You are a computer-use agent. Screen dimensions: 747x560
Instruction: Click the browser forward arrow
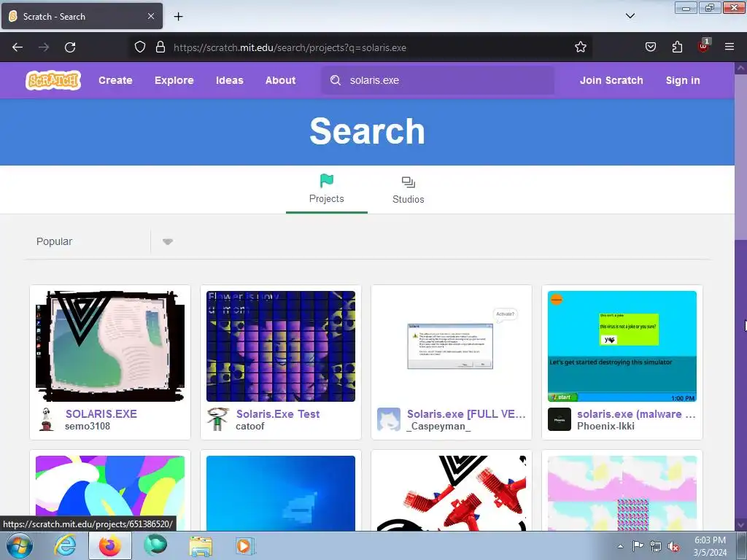[44, 47]
